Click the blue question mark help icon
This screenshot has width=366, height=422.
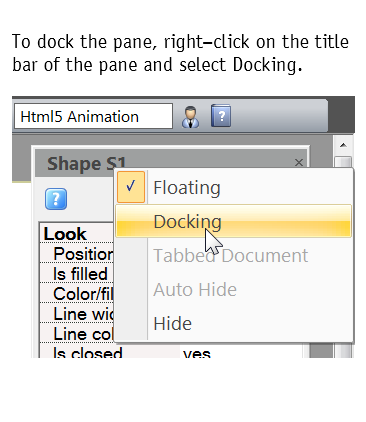click(x=56, y=199)
